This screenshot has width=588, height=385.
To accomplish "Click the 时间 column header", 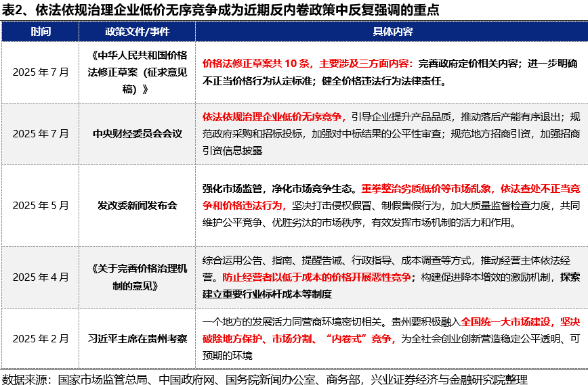I will (x=41, y=31).
